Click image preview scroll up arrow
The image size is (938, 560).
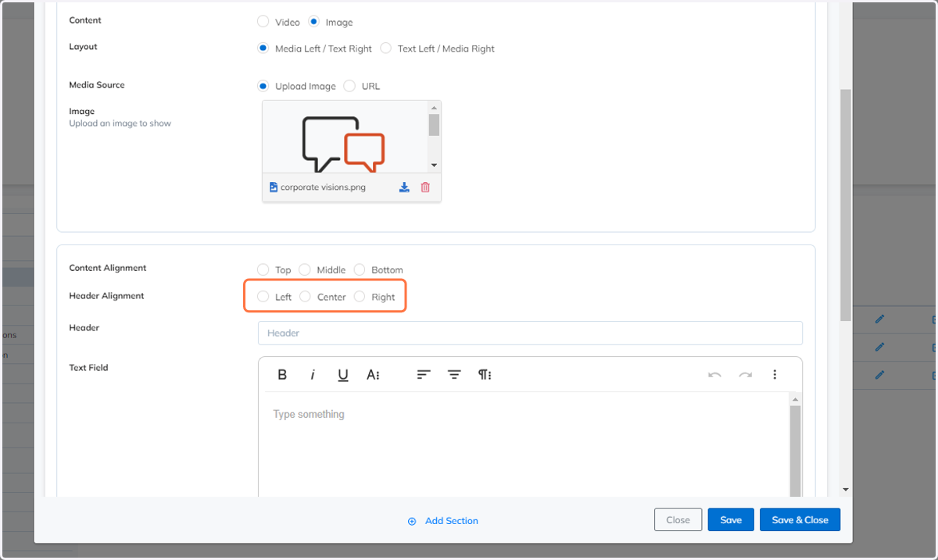coord(434,108)
